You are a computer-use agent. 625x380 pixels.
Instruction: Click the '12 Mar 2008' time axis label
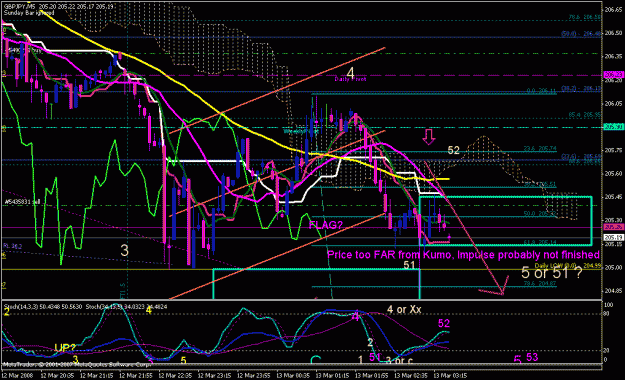(x=18, y=375)
